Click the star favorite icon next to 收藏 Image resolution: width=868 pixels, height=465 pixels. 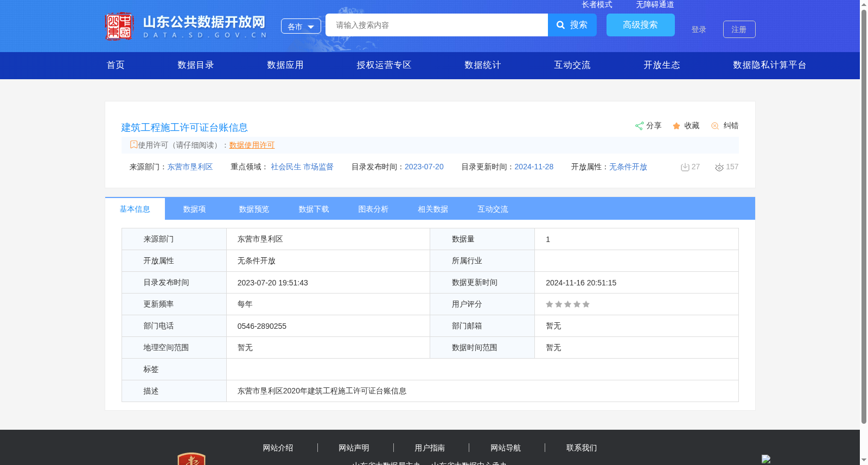pyautogui.click(x=676, y=126)
